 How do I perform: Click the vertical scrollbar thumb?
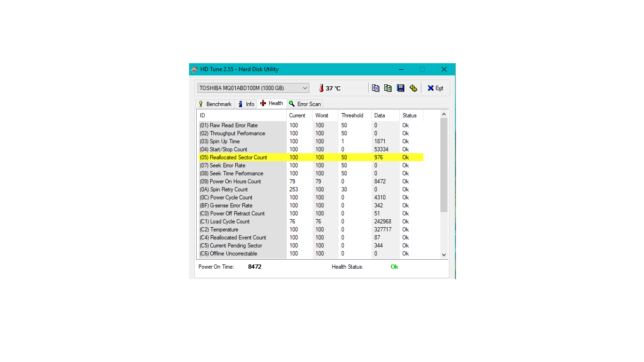click(x=444, y=165)
